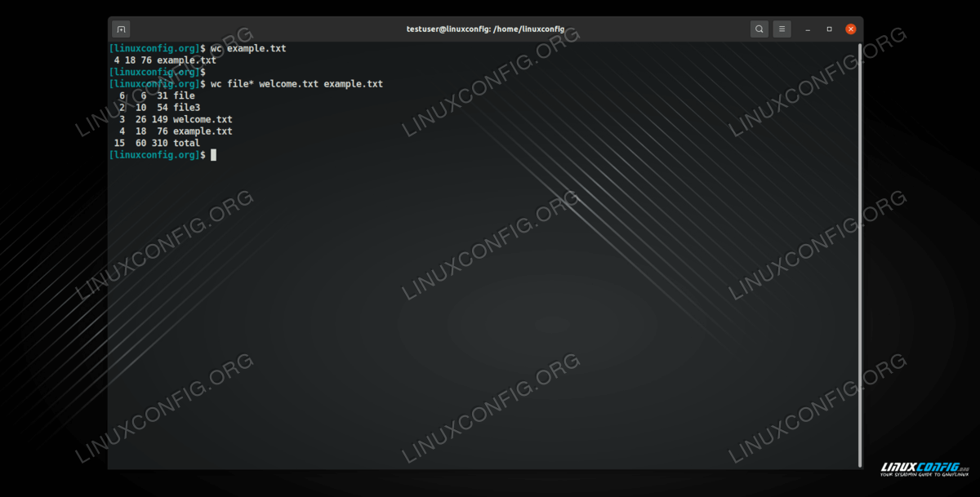Click the search magnifier icon
The width and height of the screenshot is (980, 497).
pyautogui.click(x=759, y=29)
